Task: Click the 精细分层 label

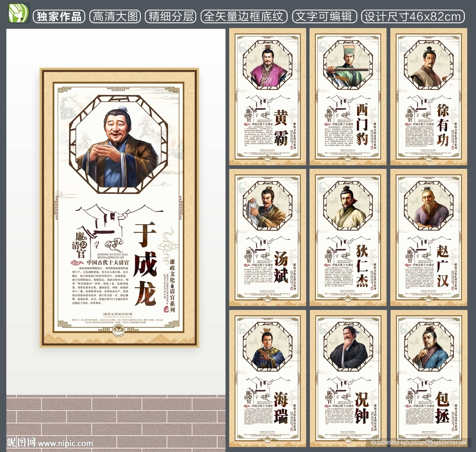Action: click(x=170, y=17)
